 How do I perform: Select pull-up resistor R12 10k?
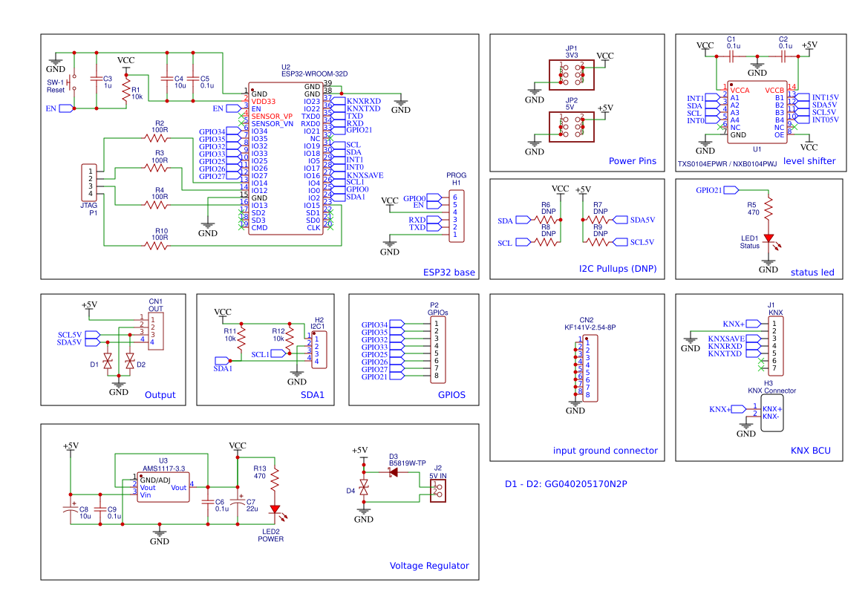(x=290, y=339)
